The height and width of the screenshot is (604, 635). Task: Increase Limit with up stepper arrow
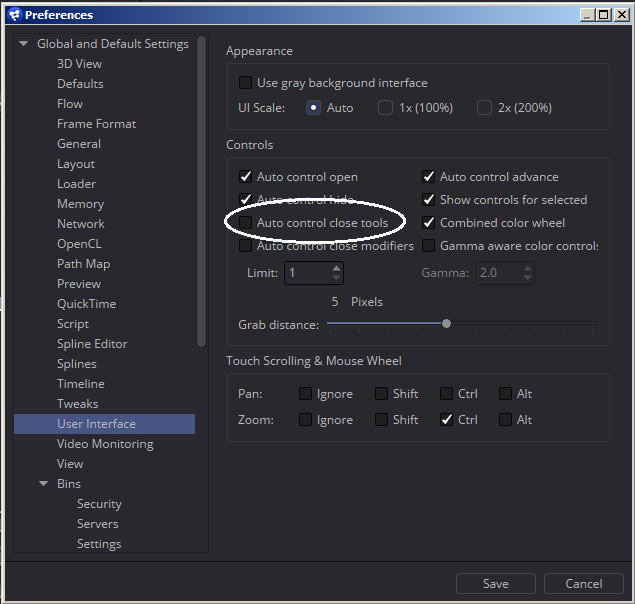coord(337,268)
